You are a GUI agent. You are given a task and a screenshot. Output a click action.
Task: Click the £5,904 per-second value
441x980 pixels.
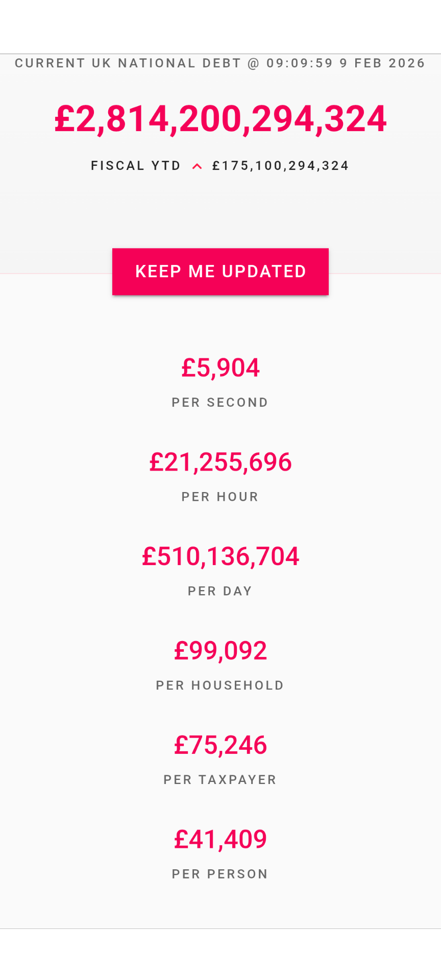click(220, 368)
